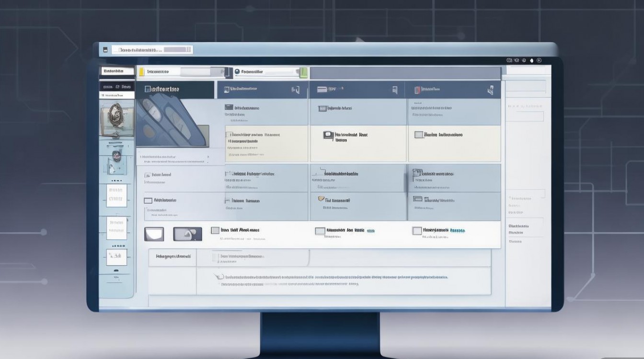The width and height of the screenshot is (644, 359).
Task: Expand the arrow beside the image panel caption
Action: point(207,157)
